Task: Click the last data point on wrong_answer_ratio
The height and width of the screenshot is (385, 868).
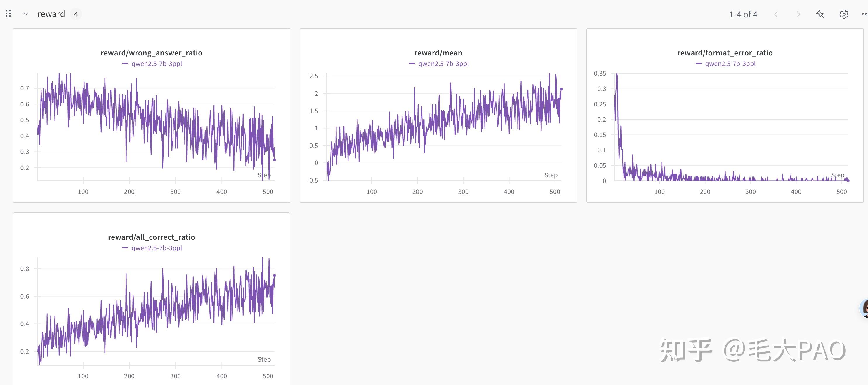Action: [x=274, y=160]
